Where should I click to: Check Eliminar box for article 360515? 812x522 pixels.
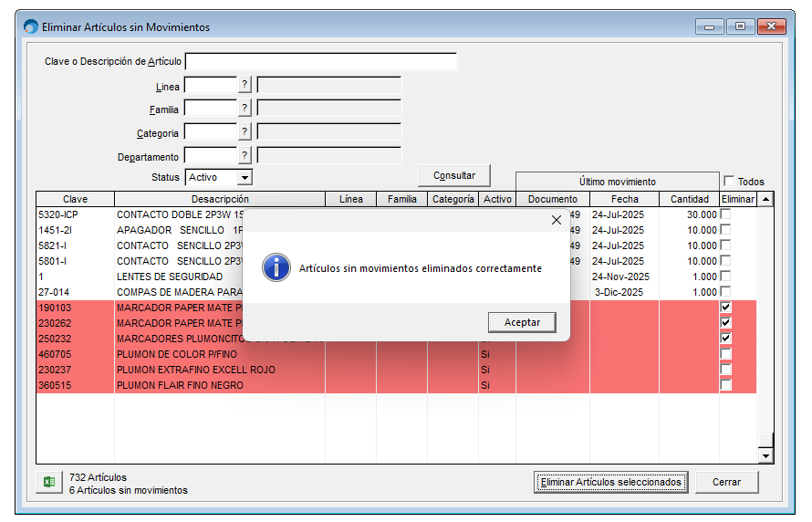tap(726, 385)
